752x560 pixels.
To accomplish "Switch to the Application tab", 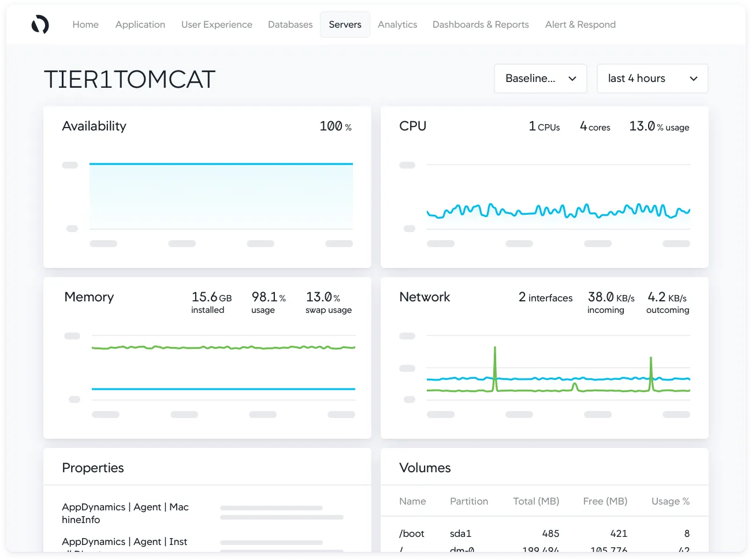I will (140, 24).
